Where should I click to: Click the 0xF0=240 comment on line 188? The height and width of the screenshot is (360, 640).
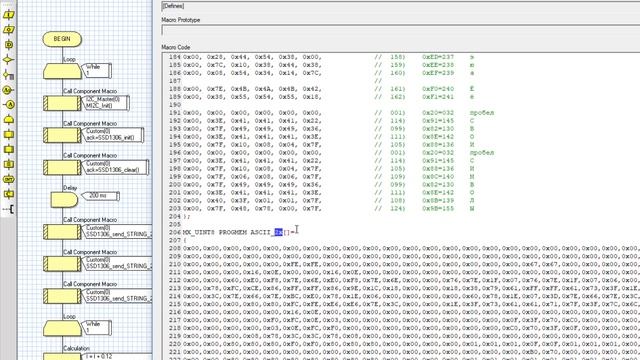pos(438,89)
